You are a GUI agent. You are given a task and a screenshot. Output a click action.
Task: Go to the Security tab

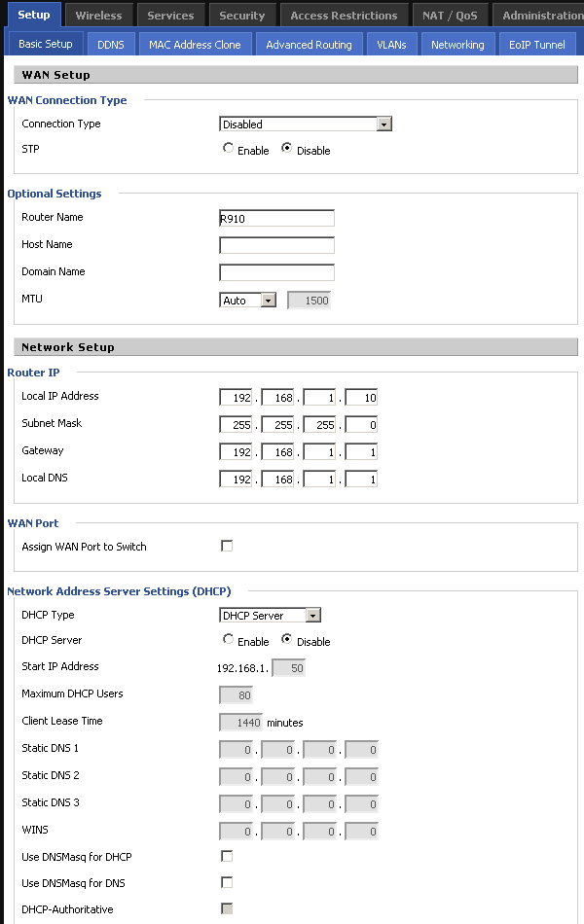coord(241,16)
